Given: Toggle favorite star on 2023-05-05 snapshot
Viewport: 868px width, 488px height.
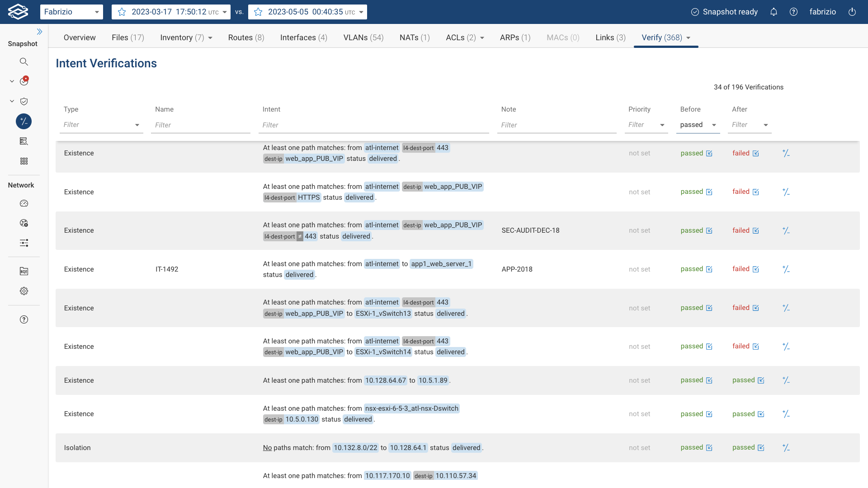Looking at the screenshot, I should click(258, 12).
